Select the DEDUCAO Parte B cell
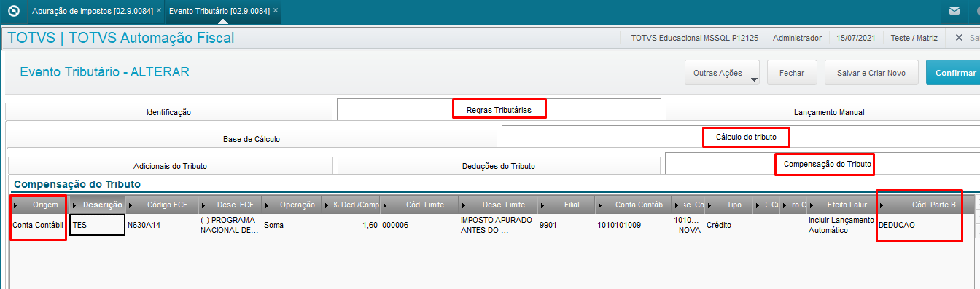This screenshot has height=289, width=980. [x=926, y=225]
